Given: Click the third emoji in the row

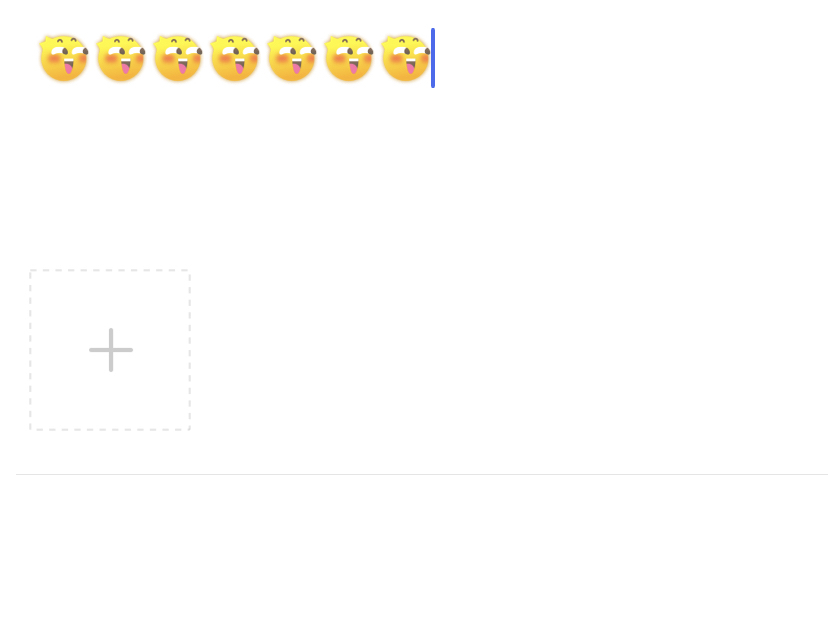Looking at the screenshot, I should [178, 58].
